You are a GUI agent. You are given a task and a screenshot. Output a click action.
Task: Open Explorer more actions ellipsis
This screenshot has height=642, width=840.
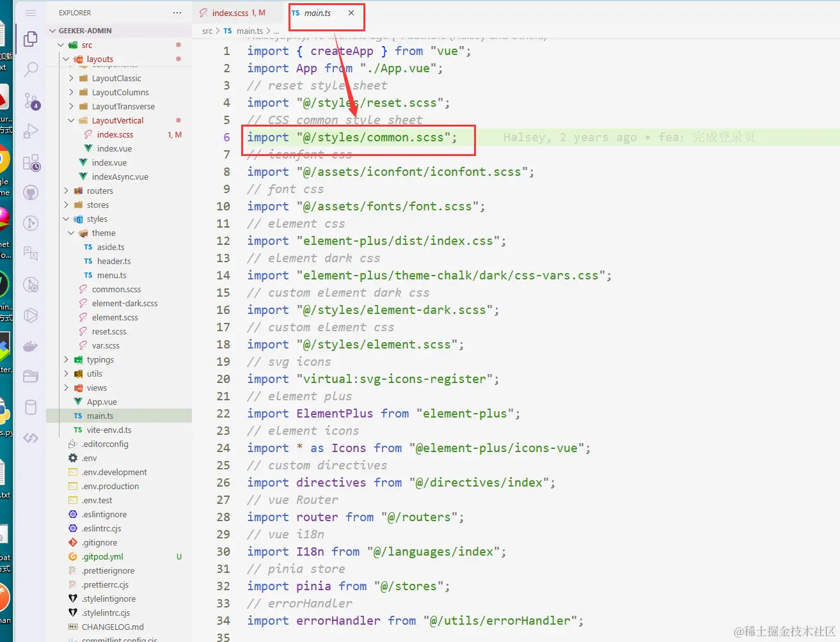177,13
